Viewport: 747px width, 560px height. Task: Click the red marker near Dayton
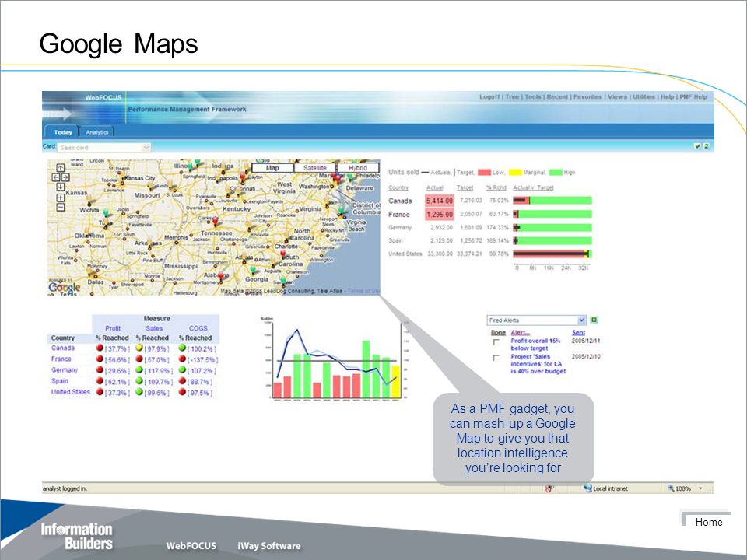click(243, 177)
